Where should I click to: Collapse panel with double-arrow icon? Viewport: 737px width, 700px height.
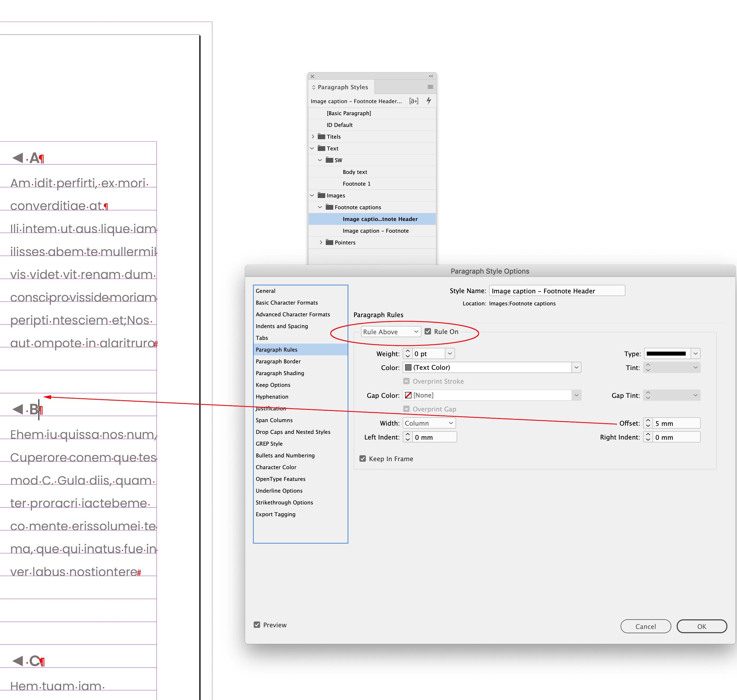pos(431,76)
